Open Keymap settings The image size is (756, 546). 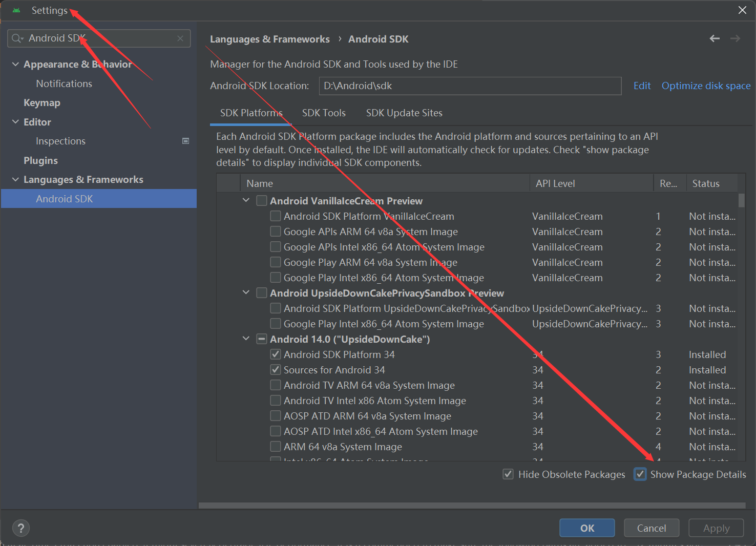[x=42, y=102]
